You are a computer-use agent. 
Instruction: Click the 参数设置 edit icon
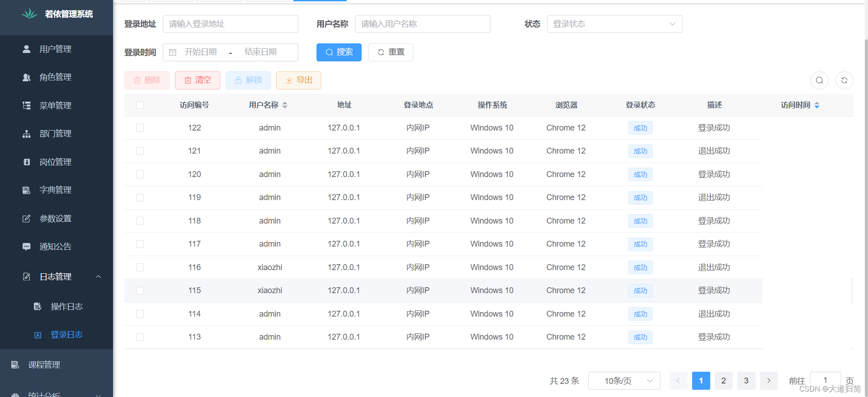[x=27, y=219]
